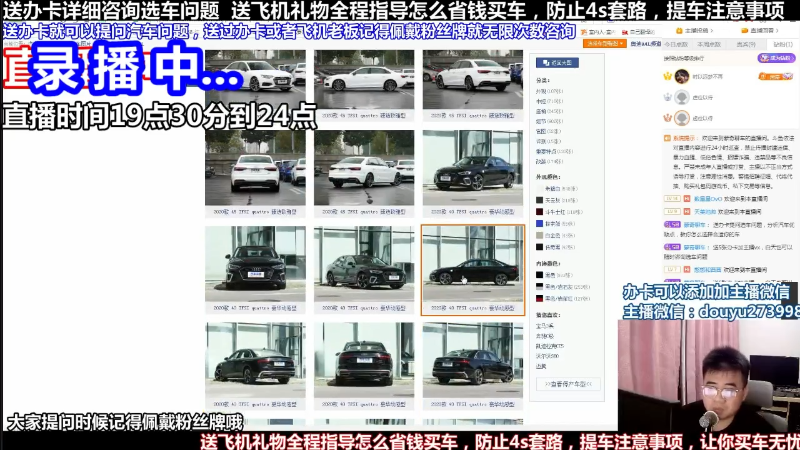
Task: Switch to the 钻粉 tab
Action: click(782, 44)
